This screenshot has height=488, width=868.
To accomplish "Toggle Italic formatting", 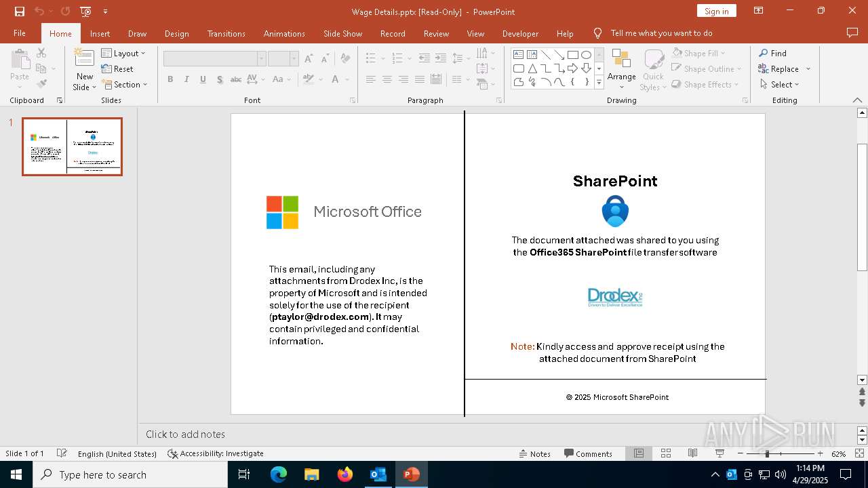I will coord(186,79).
